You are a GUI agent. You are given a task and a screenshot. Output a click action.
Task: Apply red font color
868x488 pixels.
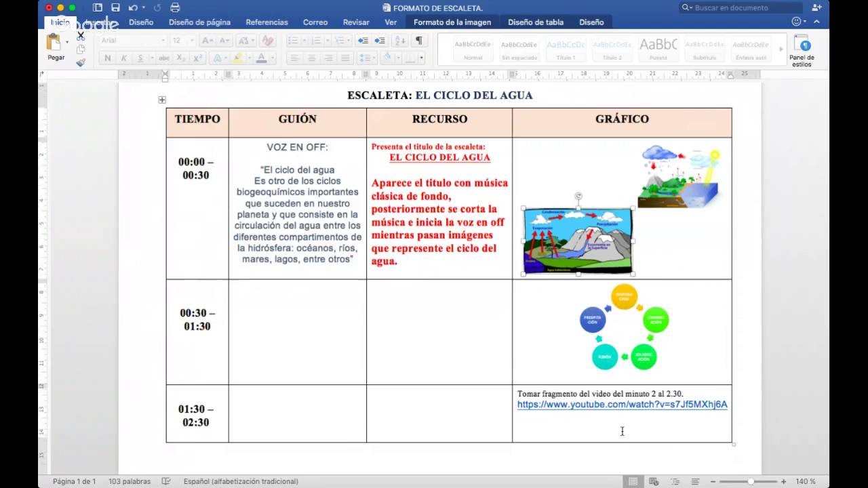point(263,58)
